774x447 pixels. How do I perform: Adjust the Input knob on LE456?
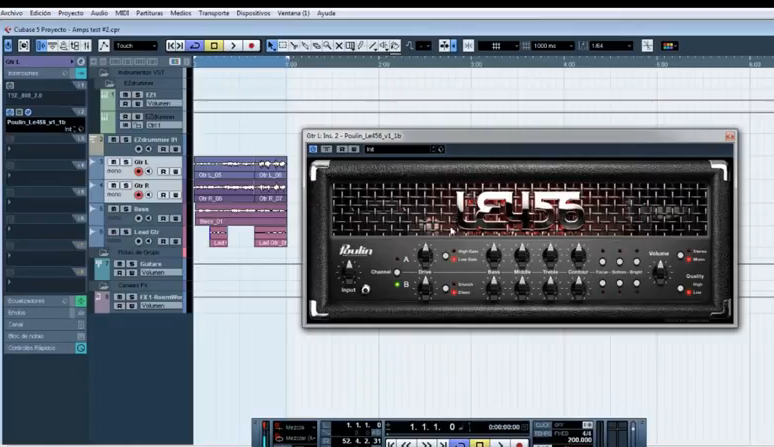click(348, 272)
